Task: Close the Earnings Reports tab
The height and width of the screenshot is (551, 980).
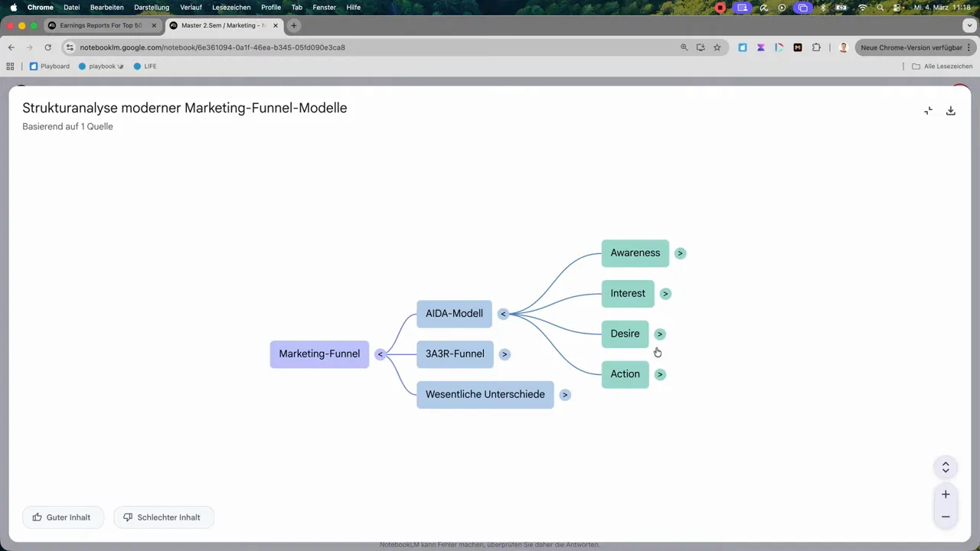Action: (x=154, y=25)
